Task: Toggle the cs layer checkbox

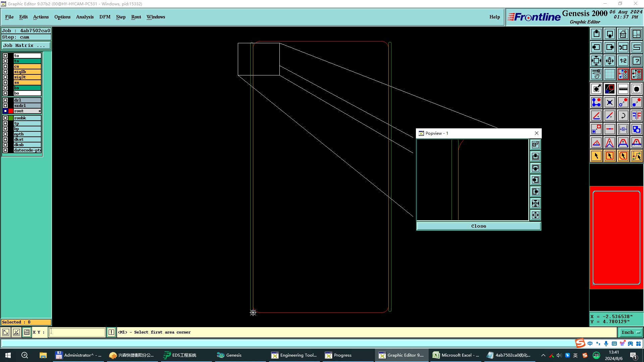Action: pos(5,66)
